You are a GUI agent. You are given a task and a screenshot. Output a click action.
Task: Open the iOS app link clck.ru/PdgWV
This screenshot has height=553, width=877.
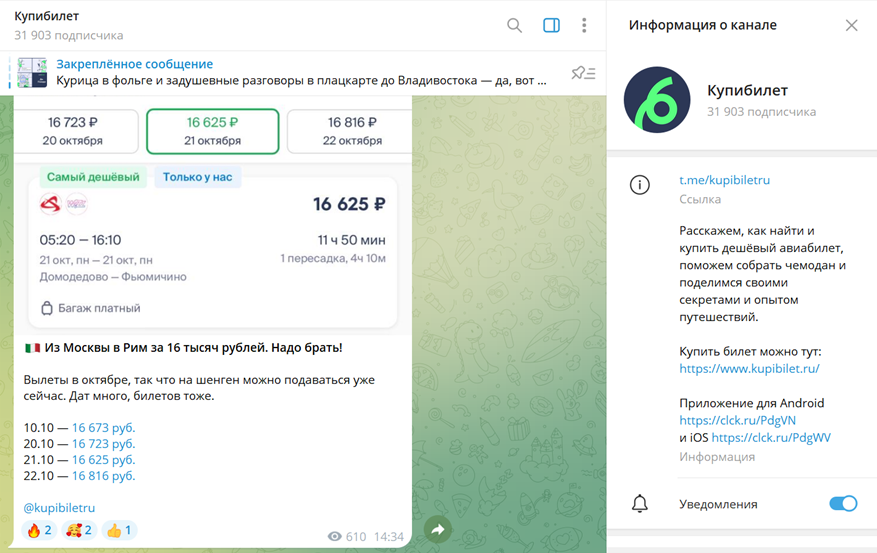[x=771, y=437]
